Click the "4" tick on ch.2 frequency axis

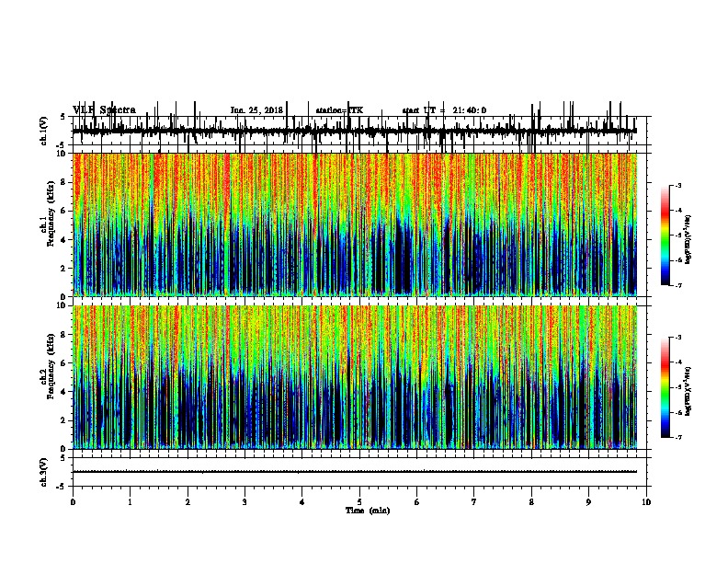point(64,392)
